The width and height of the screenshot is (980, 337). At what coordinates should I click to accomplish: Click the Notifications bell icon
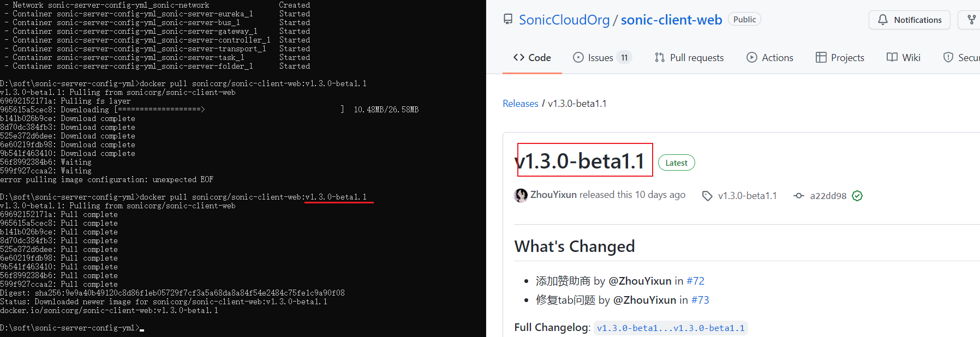(883, 20)
